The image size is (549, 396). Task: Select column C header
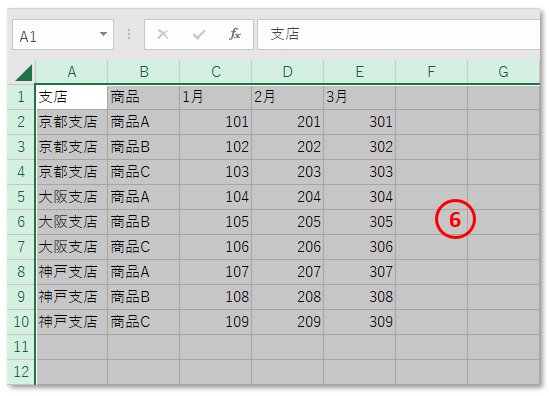point(216,72)
